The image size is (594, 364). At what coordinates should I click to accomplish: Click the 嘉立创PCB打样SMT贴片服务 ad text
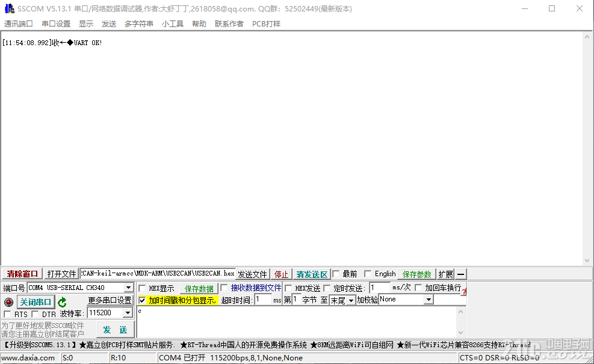pyautogui.click(x=127, y=345)
